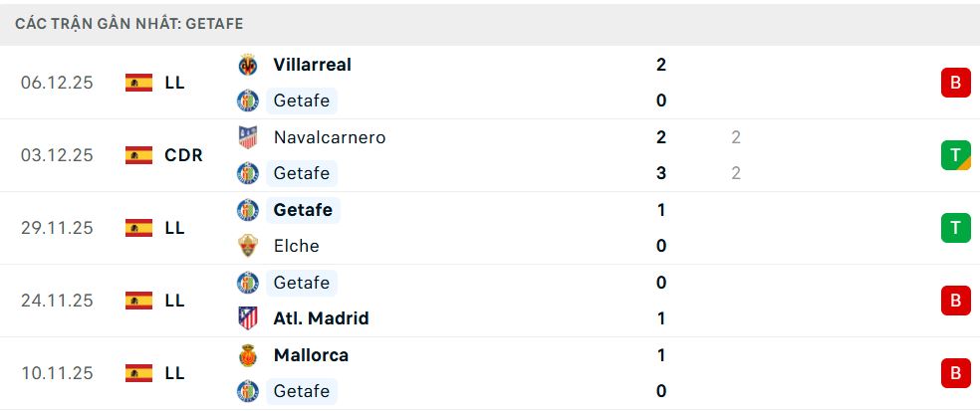This screenshot has height=411, width=980.
Task: Click the Atl. Madrid club crest icon
Action: [248, 318]
